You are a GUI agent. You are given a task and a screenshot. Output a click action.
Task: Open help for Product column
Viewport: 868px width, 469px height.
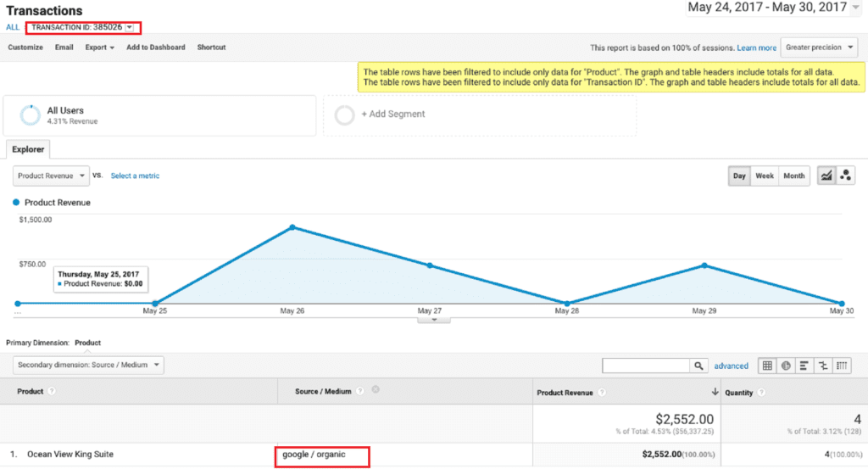pos(52,391)
